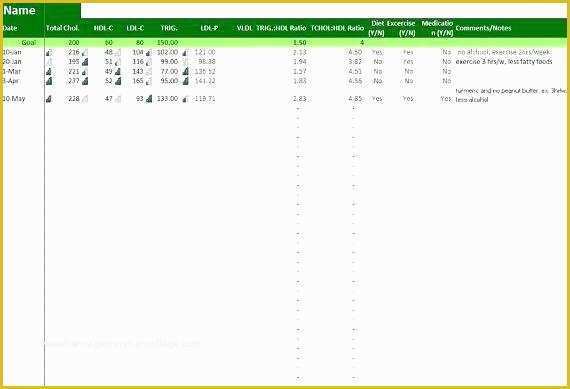
Task: Select the VLDL column header
Action: (244, 28)
